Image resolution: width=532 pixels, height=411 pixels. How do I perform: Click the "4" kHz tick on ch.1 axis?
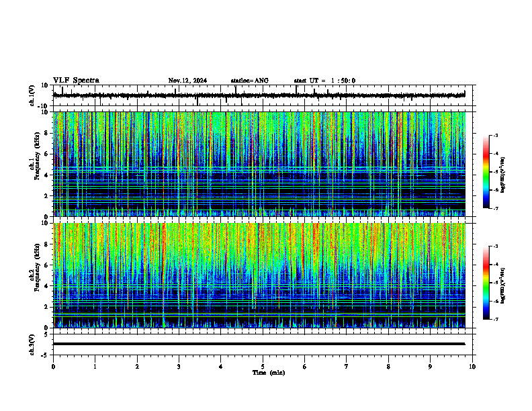pos(46,175)
